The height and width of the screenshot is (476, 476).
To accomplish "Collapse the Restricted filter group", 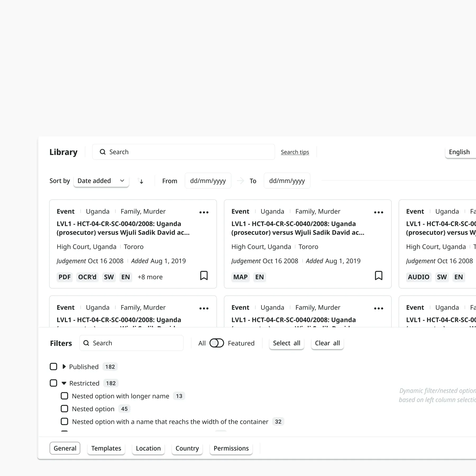I will 64,383.
